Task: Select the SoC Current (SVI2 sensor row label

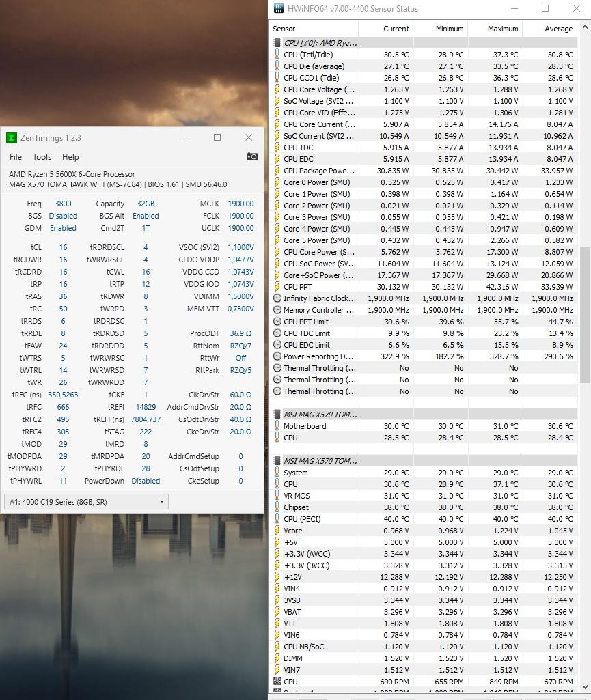Action: click(x=318, y=136)
